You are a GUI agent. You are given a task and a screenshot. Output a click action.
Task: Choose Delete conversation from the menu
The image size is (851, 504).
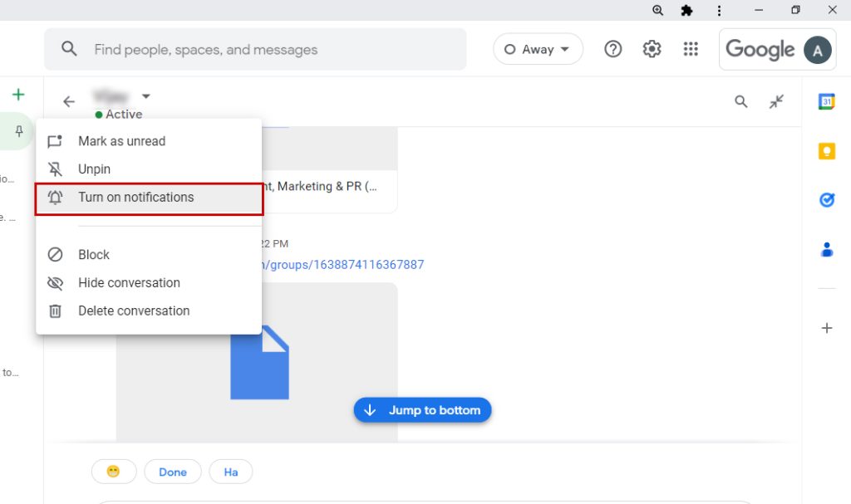[x=134, y=311]
